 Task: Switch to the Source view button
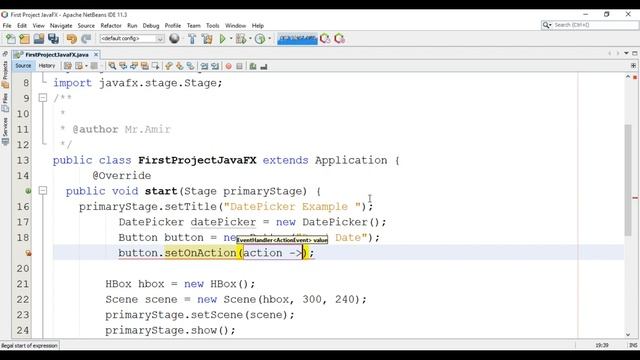pos(23,66)
